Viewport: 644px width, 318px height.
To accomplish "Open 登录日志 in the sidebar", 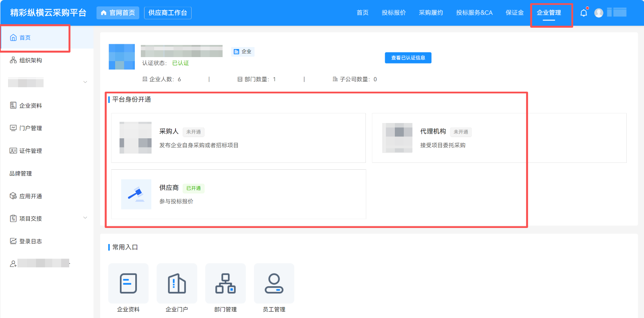I will tap(31, 241).
